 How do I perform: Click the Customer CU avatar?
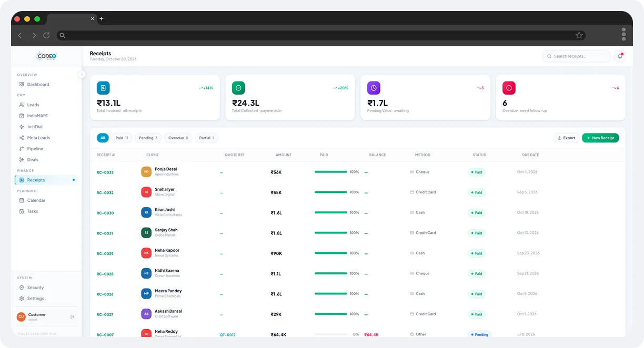coord(21,316)
